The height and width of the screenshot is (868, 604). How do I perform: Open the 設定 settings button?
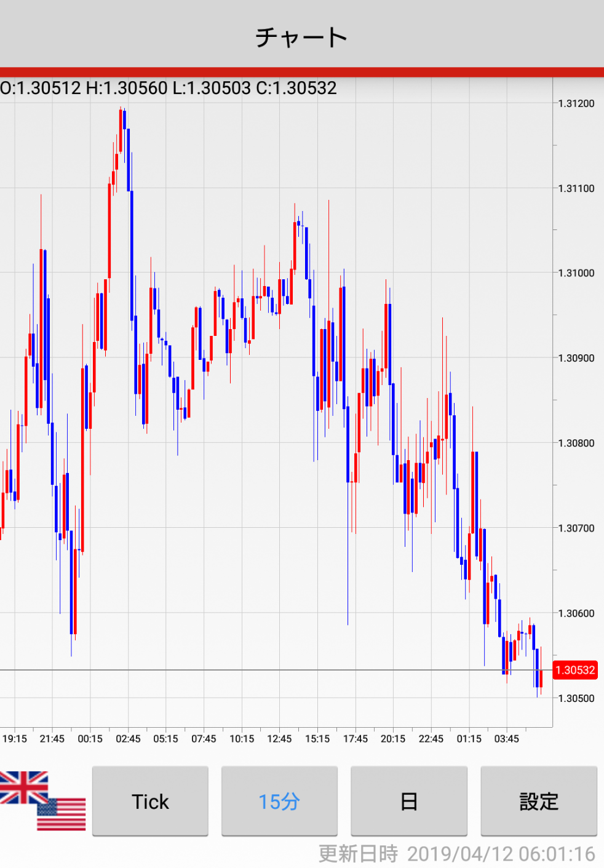tap(539, 801)
